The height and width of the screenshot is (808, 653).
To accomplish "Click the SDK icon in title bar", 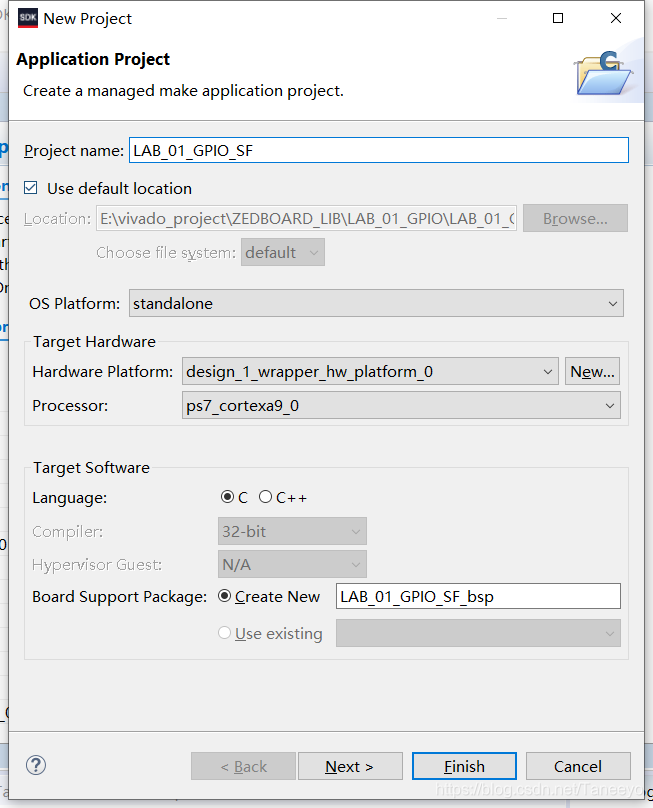I will (27, 18).
